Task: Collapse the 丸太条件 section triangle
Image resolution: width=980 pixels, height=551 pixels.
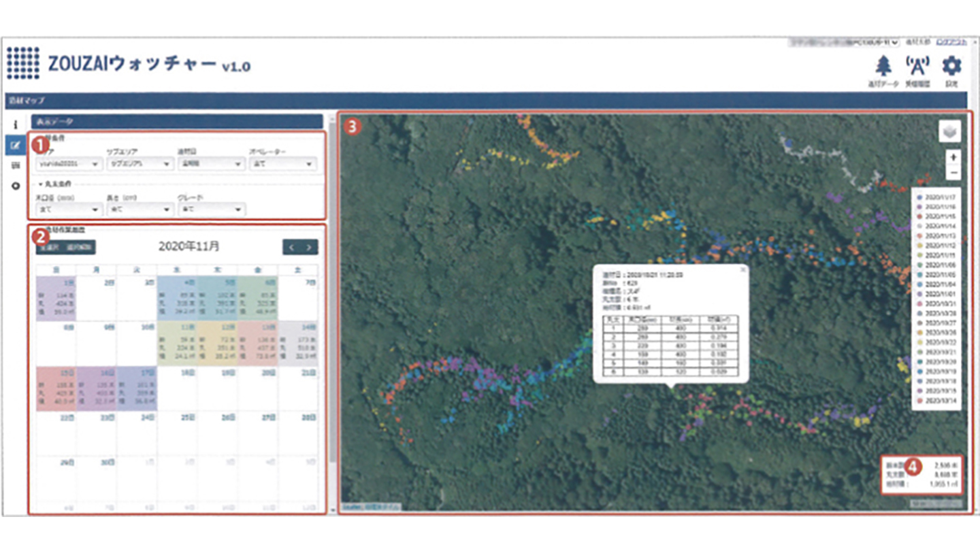Action: pos(40,184)
